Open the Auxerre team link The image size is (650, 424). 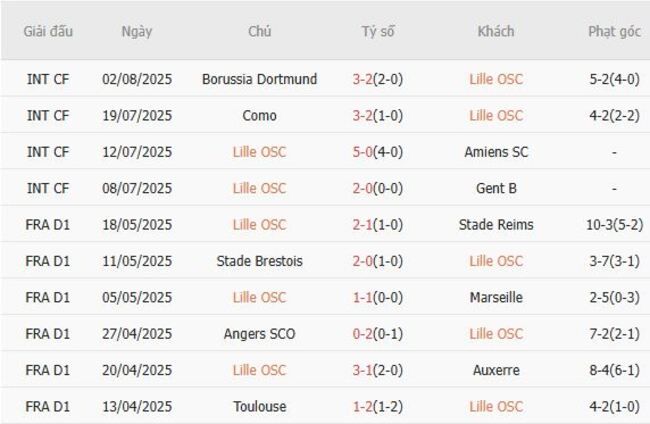tap(496, 370)
